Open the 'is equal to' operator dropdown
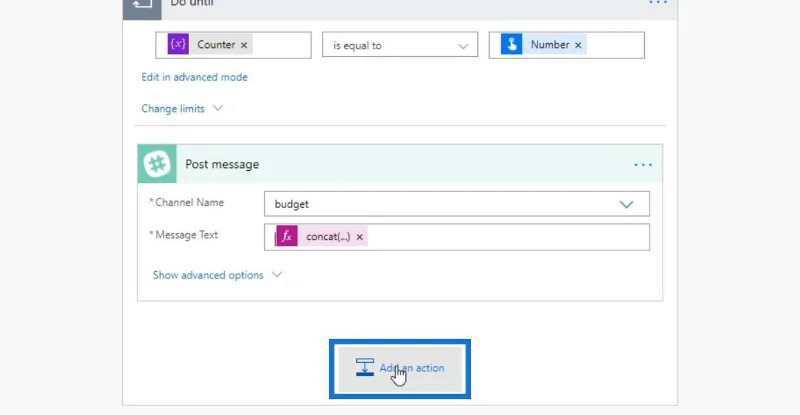 tap(400, 45)
